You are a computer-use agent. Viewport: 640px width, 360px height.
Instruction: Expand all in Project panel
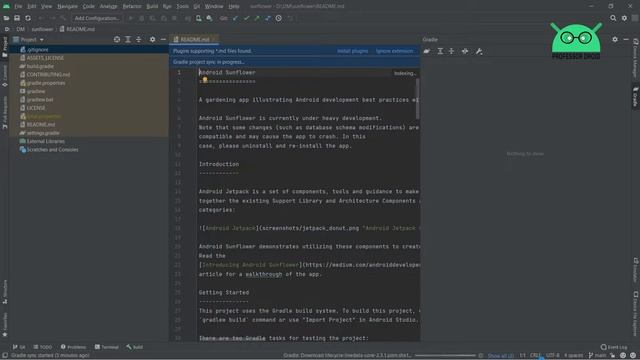(x=128, y=39)
